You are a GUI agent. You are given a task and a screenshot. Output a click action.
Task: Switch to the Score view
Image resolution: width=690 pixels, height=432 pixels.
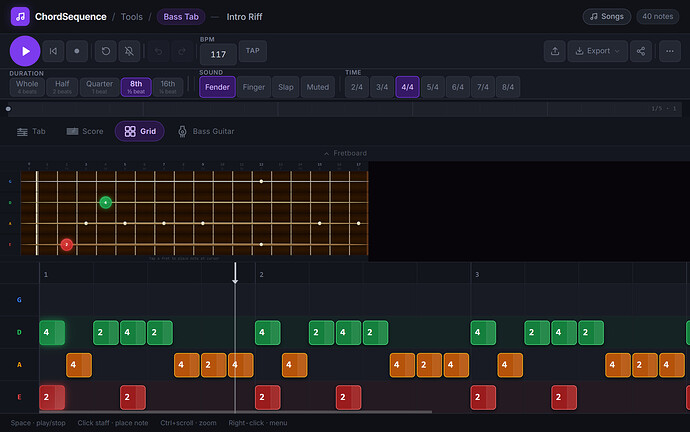85,132
